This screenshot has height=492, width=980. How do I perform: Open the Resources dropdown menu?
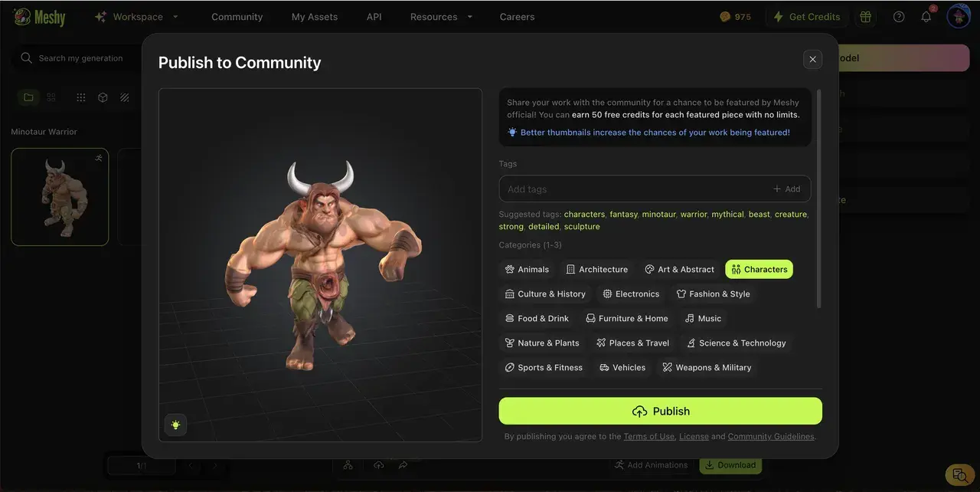pos(440,16)
